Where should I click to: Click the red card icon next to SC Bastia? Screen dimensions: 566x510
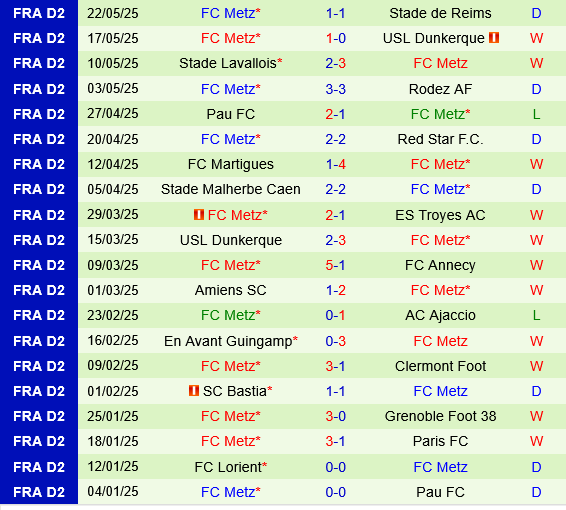pos(194,391)
